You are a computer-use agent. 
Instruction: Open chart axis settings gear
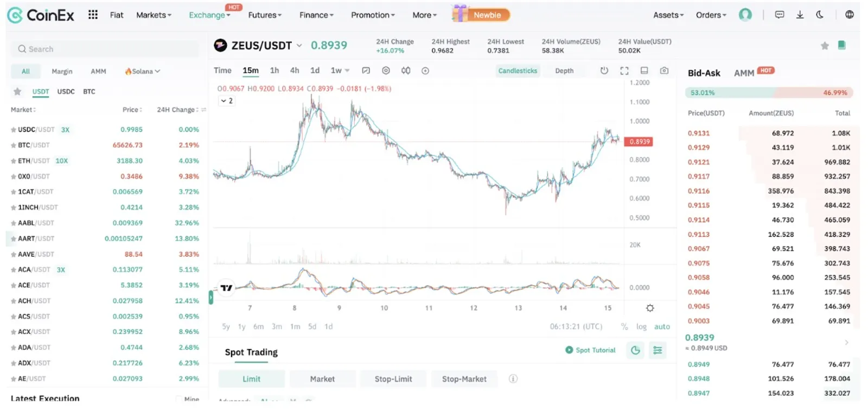[x=650, y=308]
